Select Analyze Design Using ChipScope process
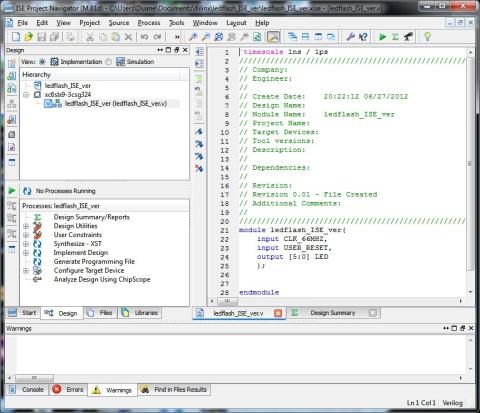Viewport: 480px width, 413px height. click(102, 280)
